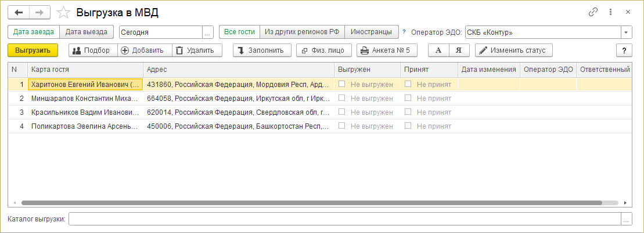This screenshot has width=644, height=233.
Task: Switch to Дата выезда tab
Action: (86, 32)
